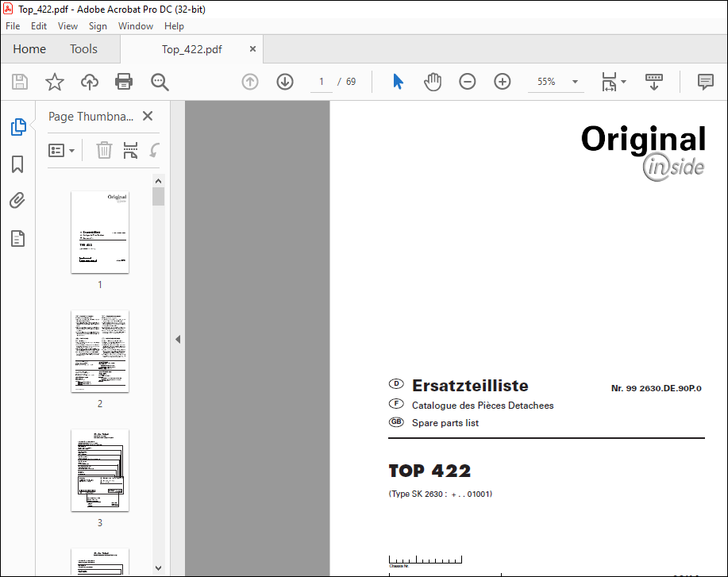728x577 pixels.
Task: Click the Page Thumbnails panel title
Action: pyautogui.click(x=91, y=117)
